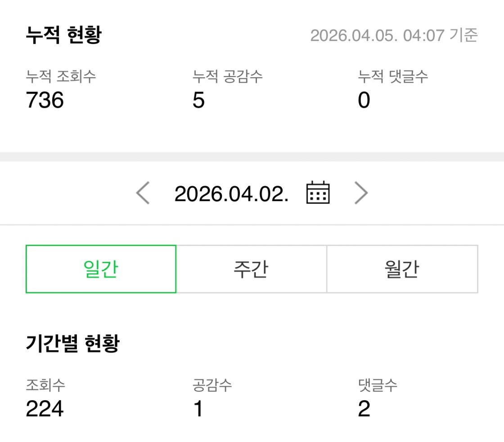Click the 누적 공감수 label
Image resolution: width=504 pixels, height=442 pixels.
pyautogui.click(x=227, y=77)
